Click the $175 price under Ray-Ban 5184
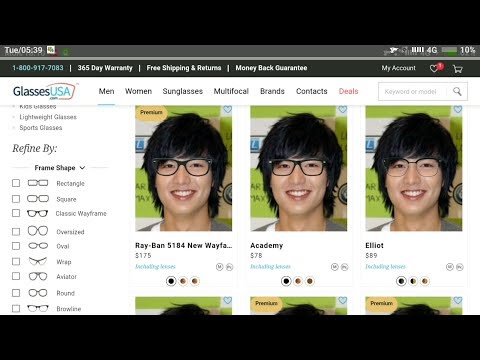 (143, 256)
